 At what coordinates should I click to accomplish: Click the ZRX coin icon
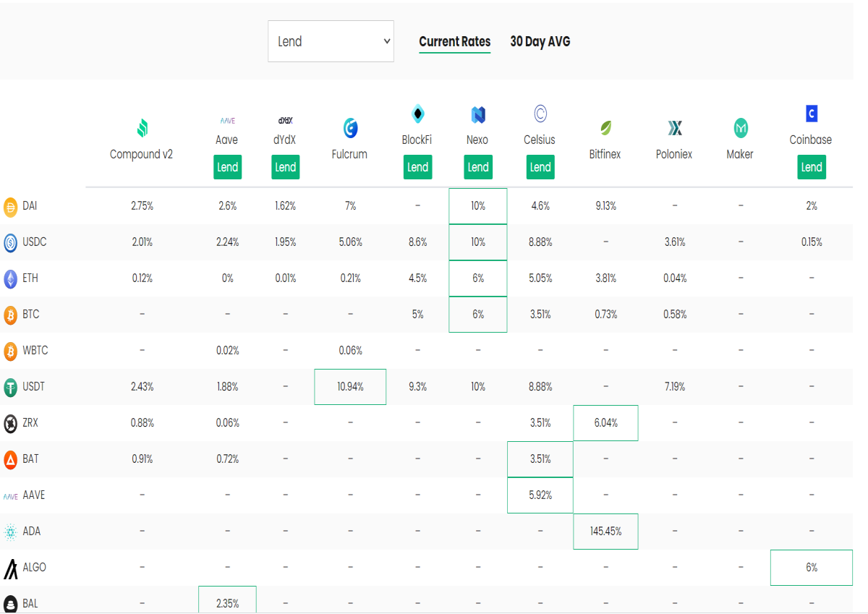11,423
